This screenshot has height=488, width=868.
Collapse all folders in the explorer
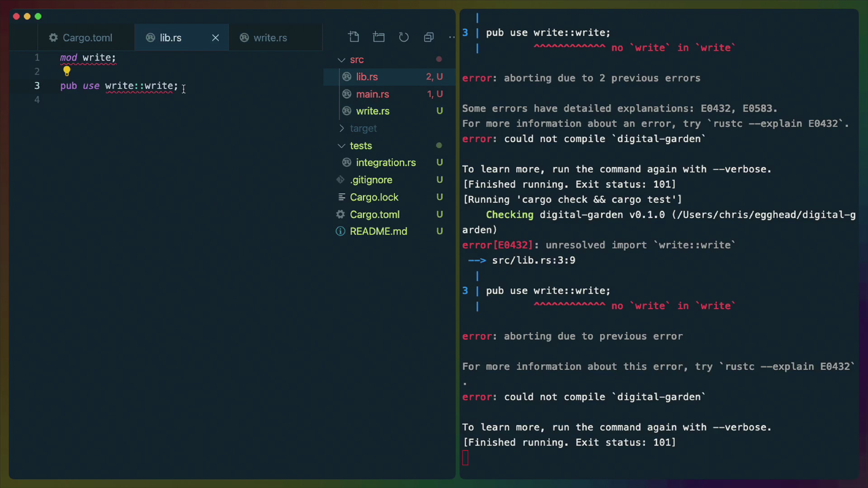coord(429,37)
